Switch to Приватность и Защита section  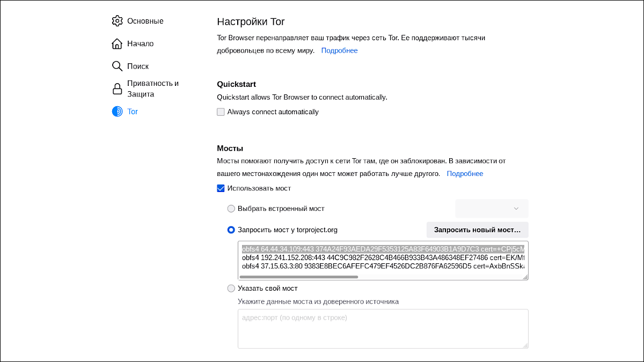(153, 88)
